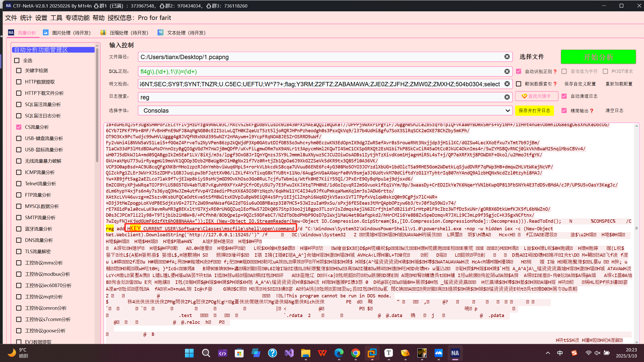Clear the log search field X icon
The height and width of the screenshot is (362, 644).
(x=507, y=97)
